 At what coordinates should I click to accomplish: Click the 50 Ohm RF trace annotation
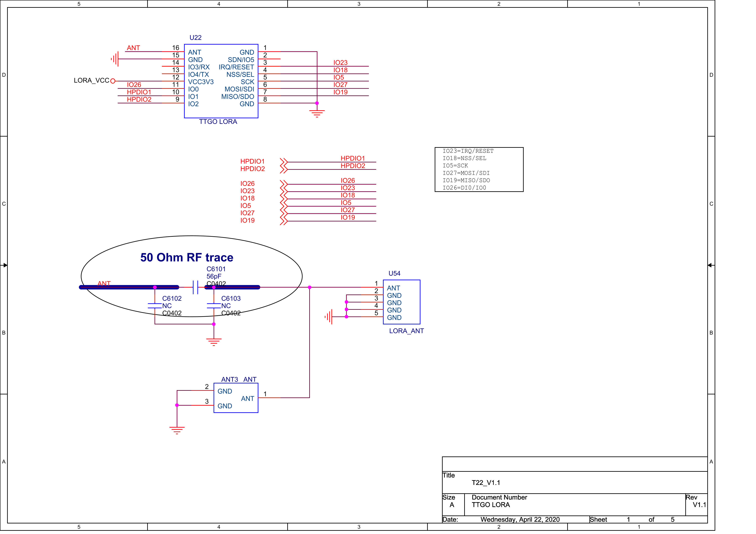(x=187, y=257)
